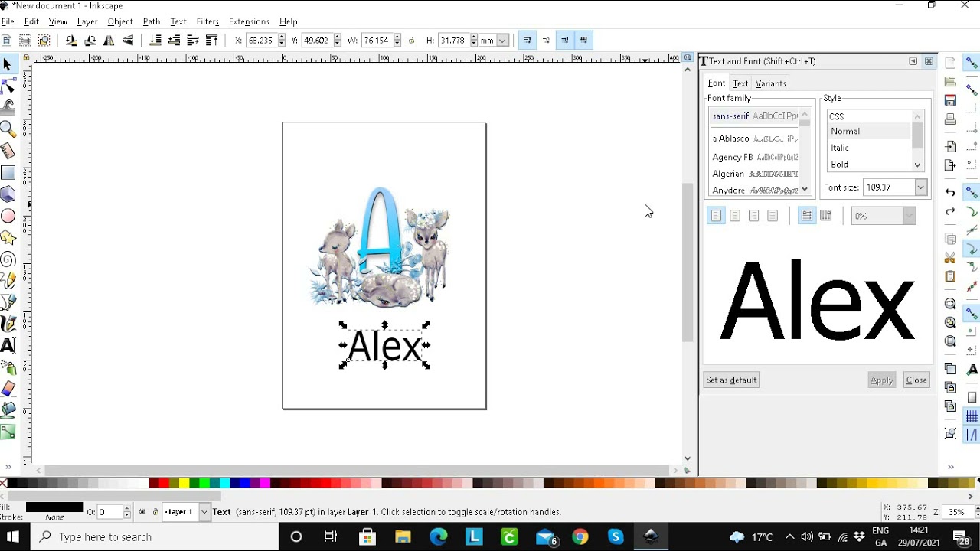
Task: Open the Font size dropdown
Action: 920,187
